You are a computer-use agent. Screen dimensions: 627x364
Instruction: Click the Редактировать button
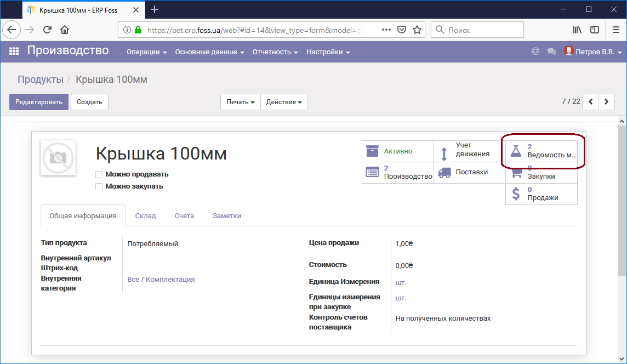coord(39,102)
